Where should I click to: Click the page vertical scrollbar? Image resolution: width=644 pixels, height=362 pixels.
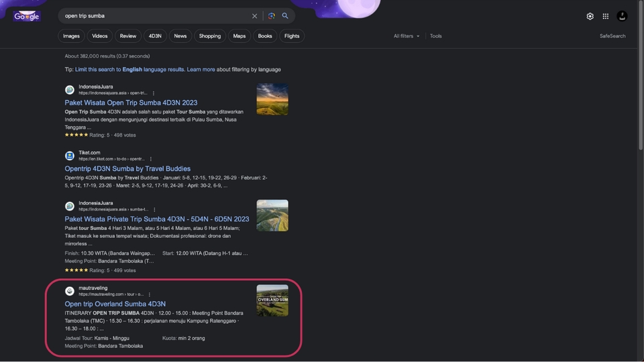point(641,75)
